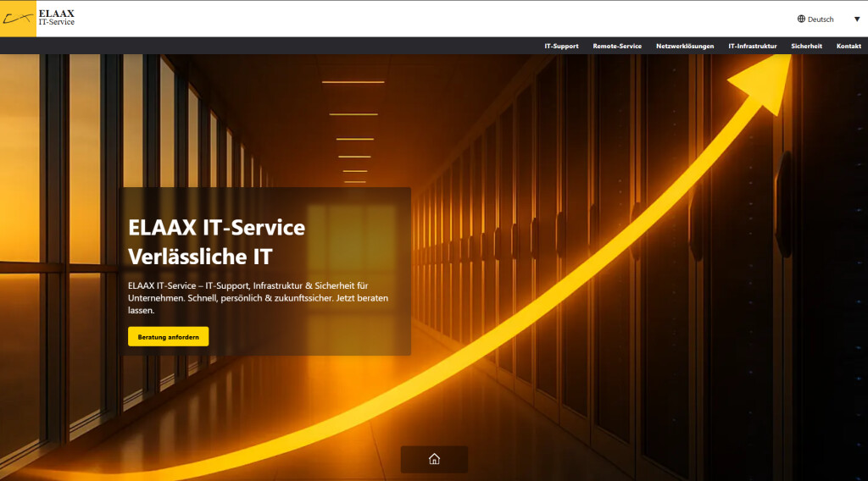The width and height of the screenshot is (868, 481).
Task: Select Kontakt in the navigation bar
Action: point(849,46)
